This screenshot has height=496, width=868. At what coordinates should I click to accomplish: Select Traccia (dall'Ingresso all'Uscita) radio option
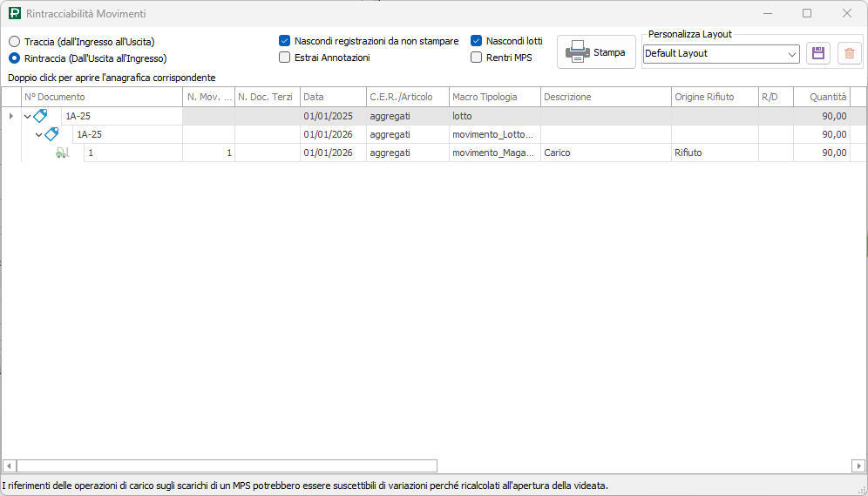(14, 42)
